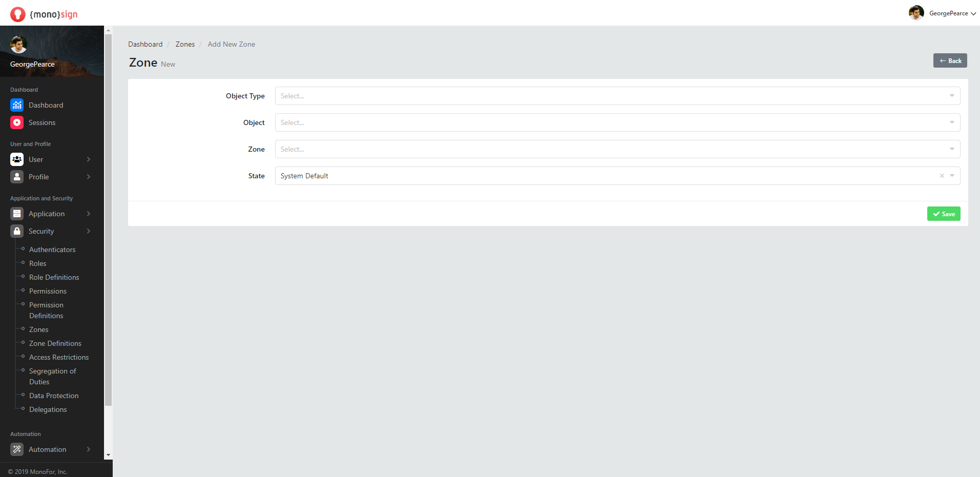Image resolution: width=980 pixels, height=477 pixels.
Task: Click the Back button
Action: (950, 60)
